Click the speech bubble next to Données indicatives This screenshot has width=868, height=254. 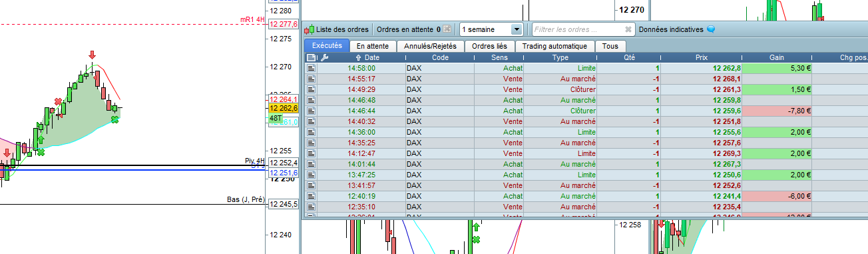[710, 29]
